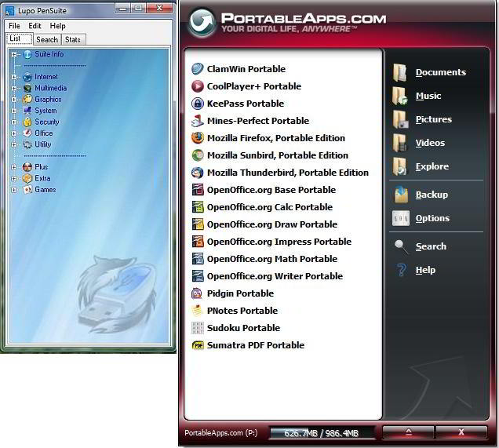Viewport: 499px width, 448px height.
Task: Expand the Graphics category node
Action: tap(13, 100)
